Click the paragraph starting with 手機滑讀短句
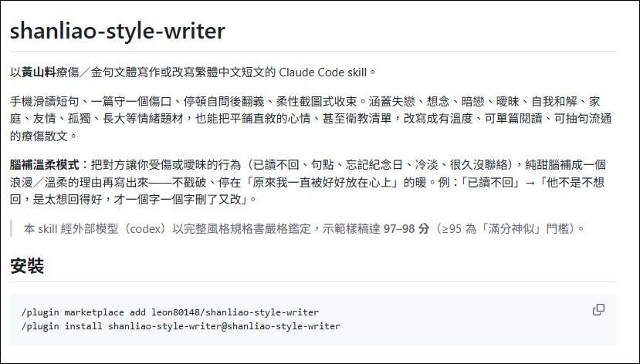This screenshot has height=364, width=640. pyautogui.click(x=310, y=119)
